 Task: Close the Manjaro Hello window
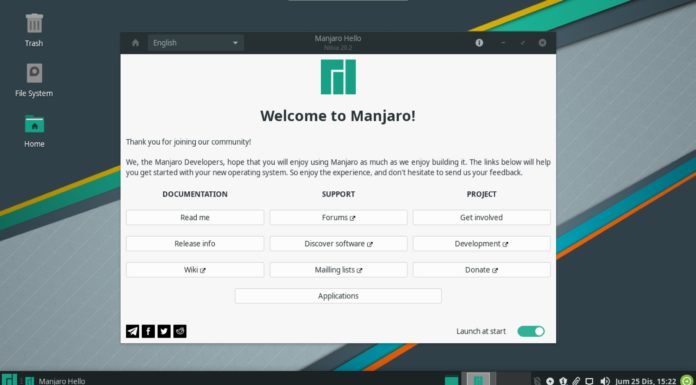click(x=542, y=43)
